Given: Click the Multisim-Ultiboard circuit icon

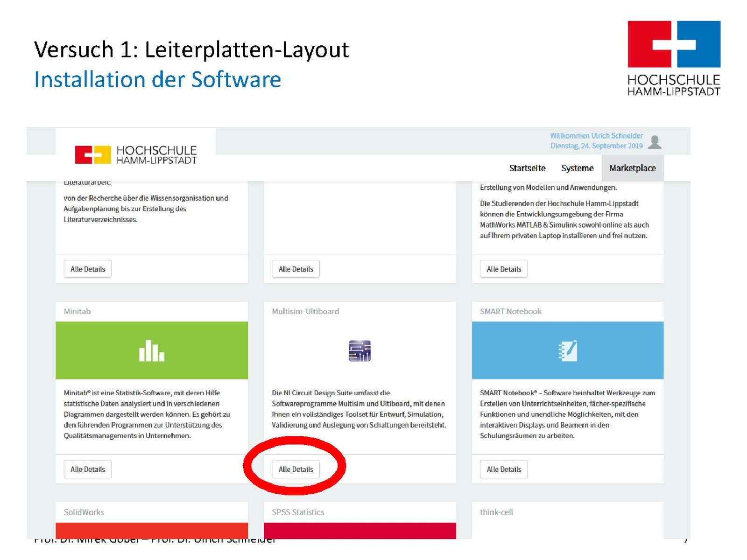Looking at the screenshot, I should [359, 350].
